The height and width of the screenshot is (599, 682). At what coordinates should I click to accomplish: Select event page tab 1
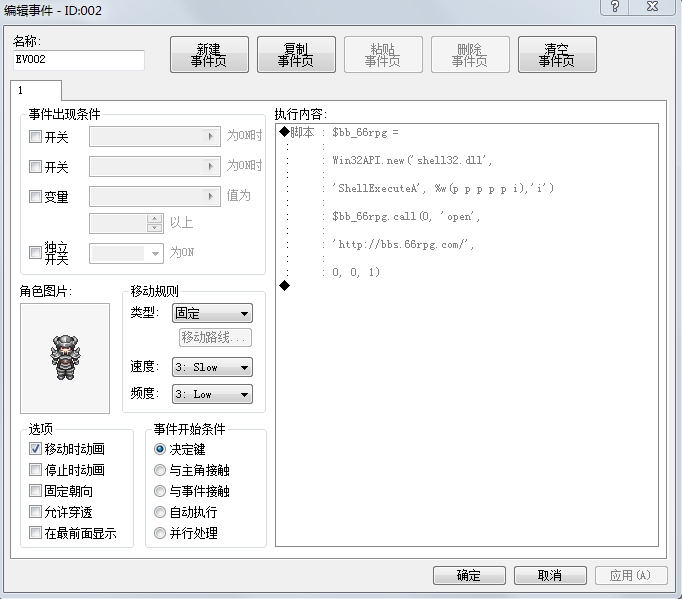[x=36, y=90]
